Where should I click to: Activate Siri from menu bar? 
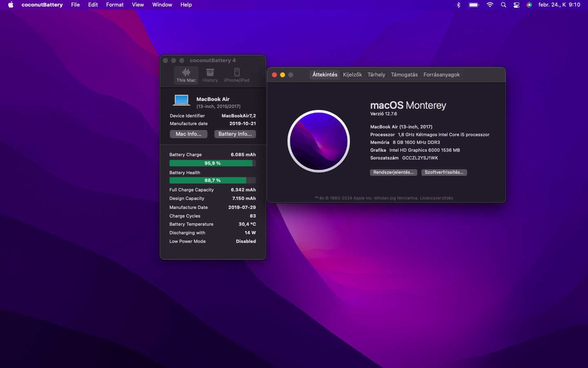[529, 5]
